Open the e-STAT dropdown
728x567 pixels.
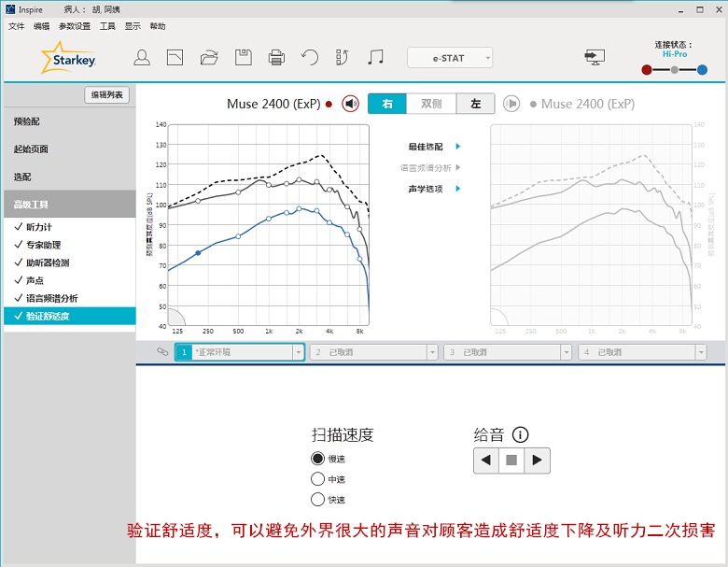(x=449, y=58)
